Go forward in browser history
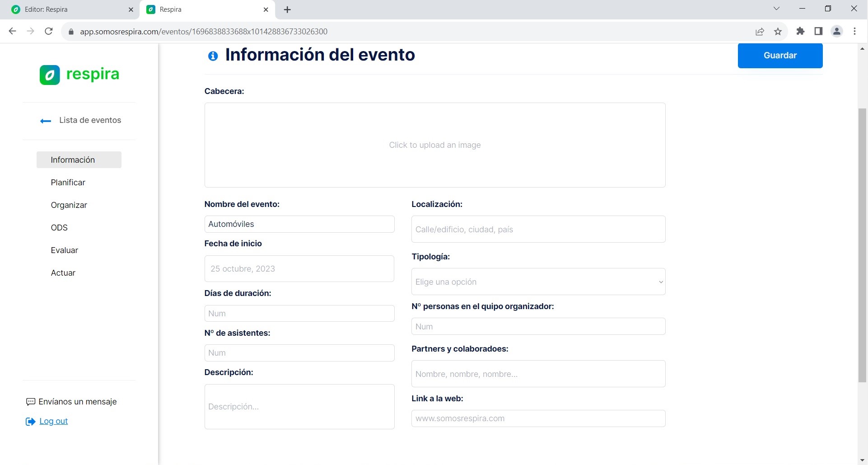This screenshot has height=465, width=868. point(30,31)
